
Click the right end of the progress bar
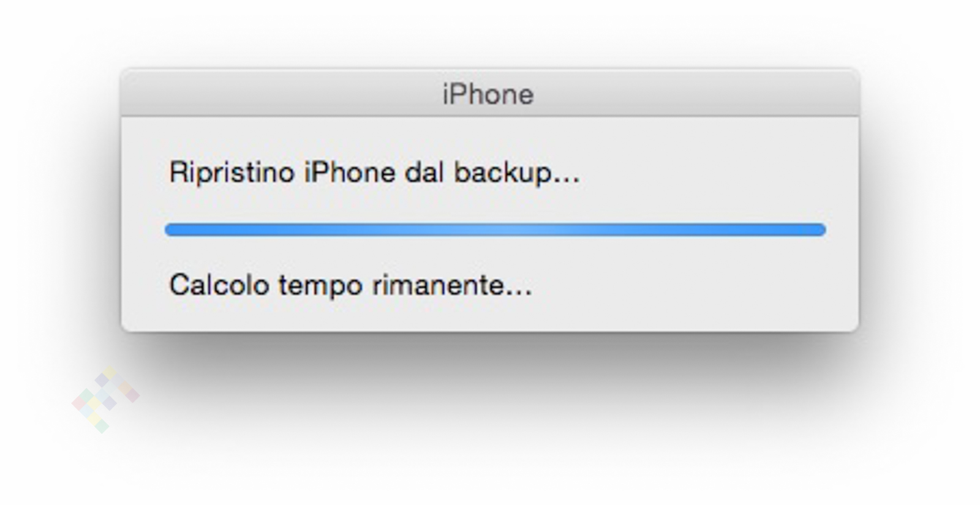[820, 230]
